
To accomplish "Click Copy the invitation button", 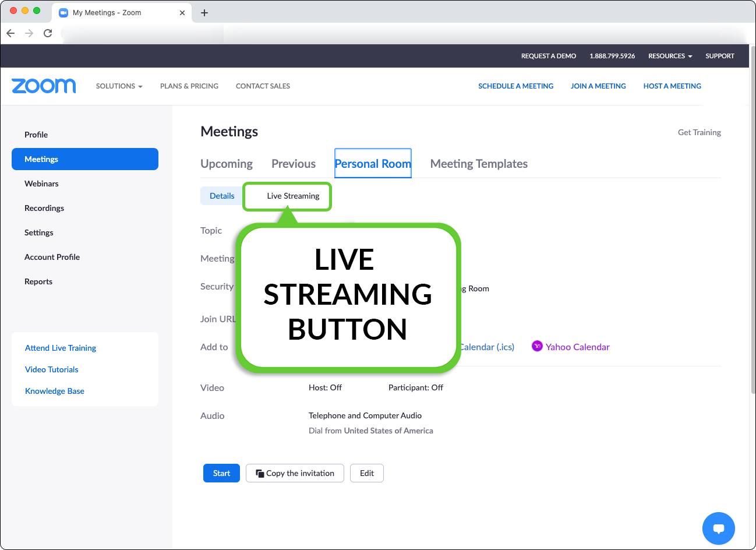I will tap(295, 473).
